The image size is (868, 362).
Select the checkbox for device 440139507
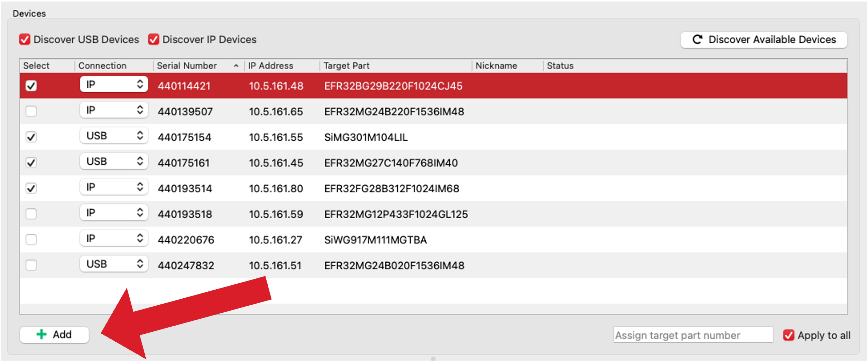(31, 111)
